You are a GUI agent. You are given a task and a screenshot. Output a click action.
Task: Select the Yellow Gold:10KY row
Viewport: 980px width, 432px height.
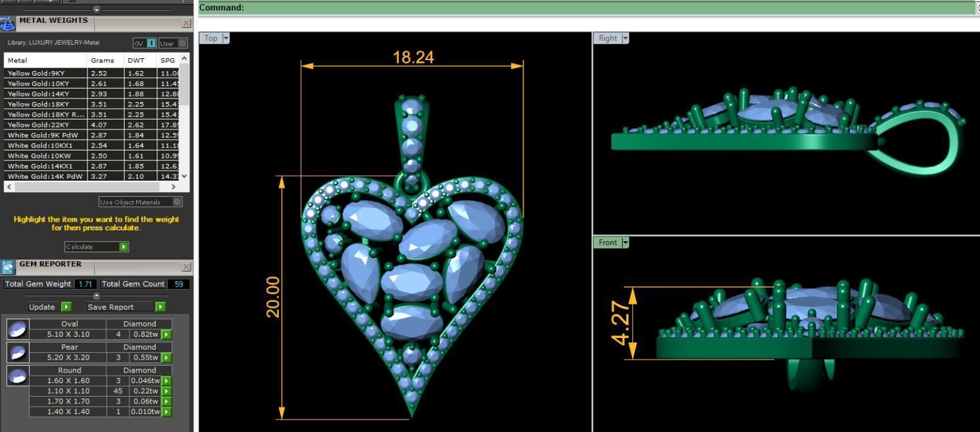tap(92, 84)
